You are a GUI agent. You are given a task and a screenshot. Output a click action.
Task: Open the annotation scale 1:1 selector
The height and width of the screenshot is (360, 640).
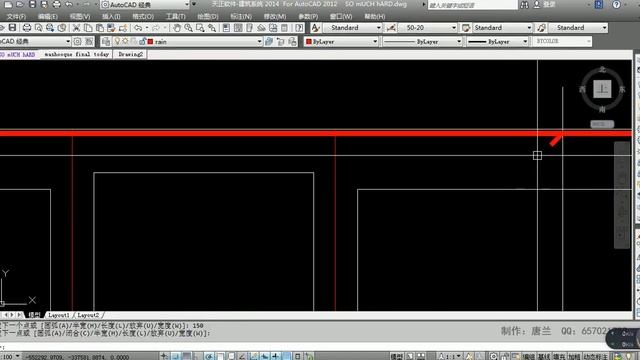coord(449,356)
